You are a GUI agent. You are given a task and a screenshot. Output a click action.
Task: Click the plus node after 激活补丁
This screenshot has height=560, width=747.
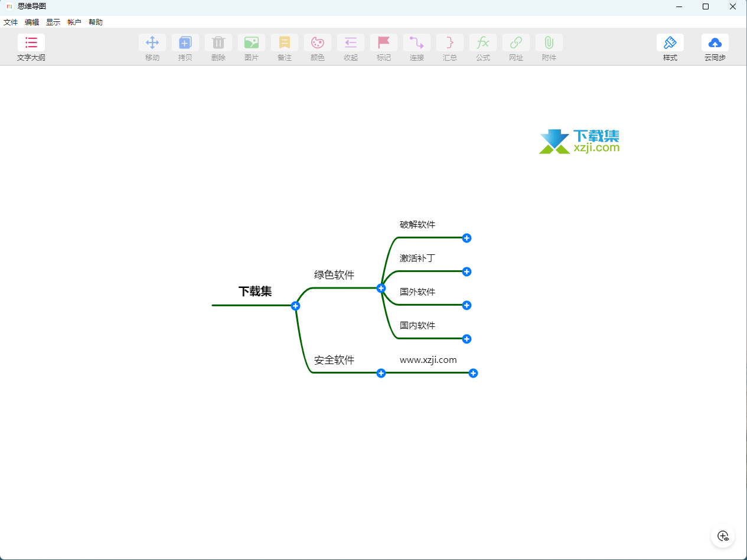(x=467, y=271)
